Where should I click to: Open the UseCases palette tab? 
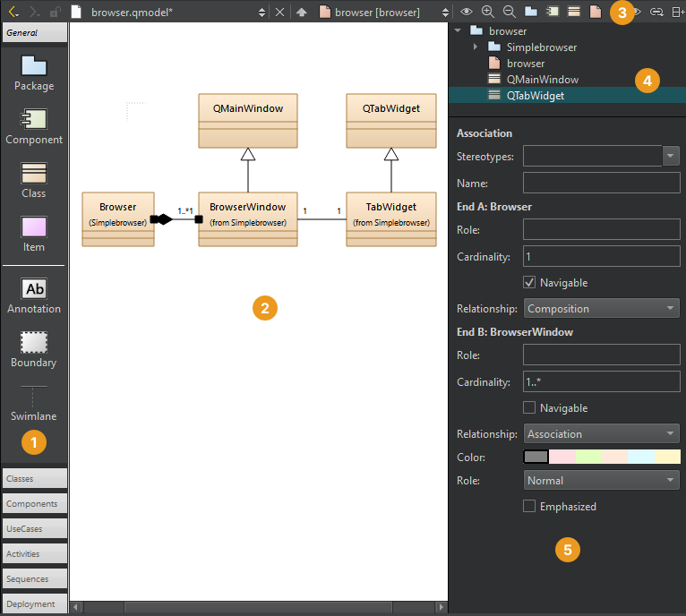[35, 529]
